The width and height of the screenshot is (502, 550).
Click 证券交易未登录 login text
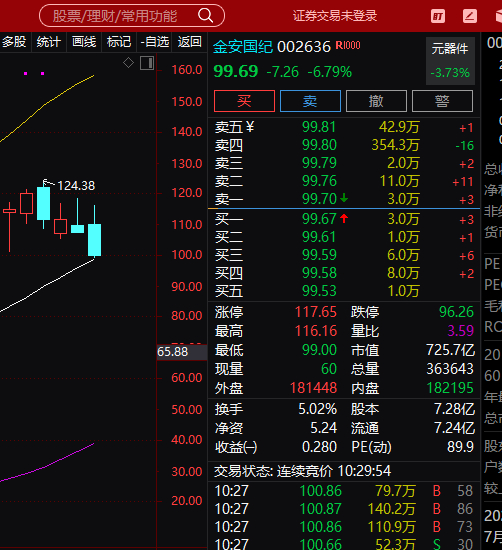[335, 16]
